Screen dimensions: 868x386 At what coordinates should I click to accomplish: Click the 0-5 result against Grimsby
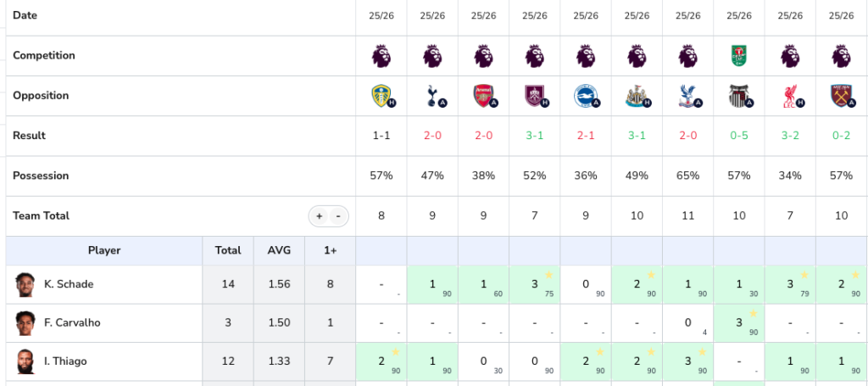[738, 136]
